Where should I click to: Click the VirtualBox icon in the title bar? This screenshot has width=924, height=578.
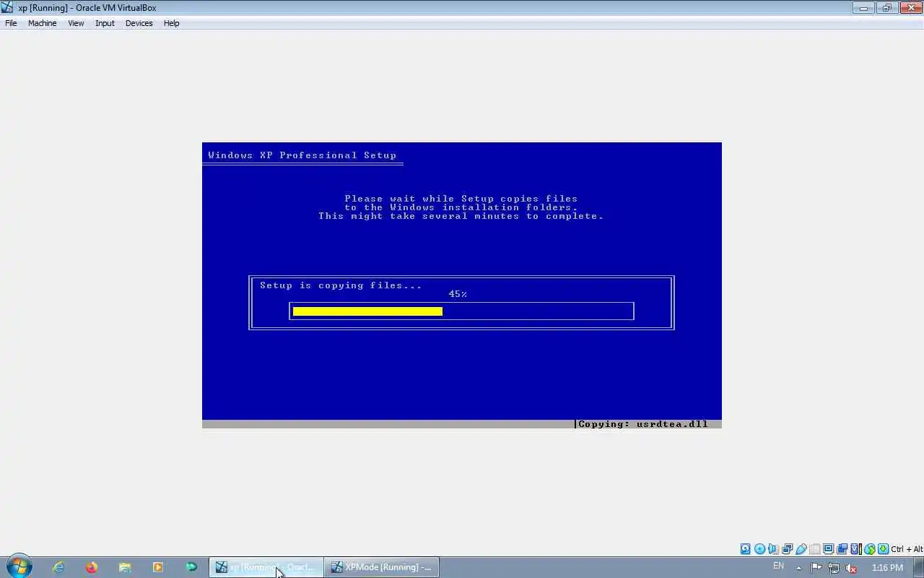pos(7,8)
